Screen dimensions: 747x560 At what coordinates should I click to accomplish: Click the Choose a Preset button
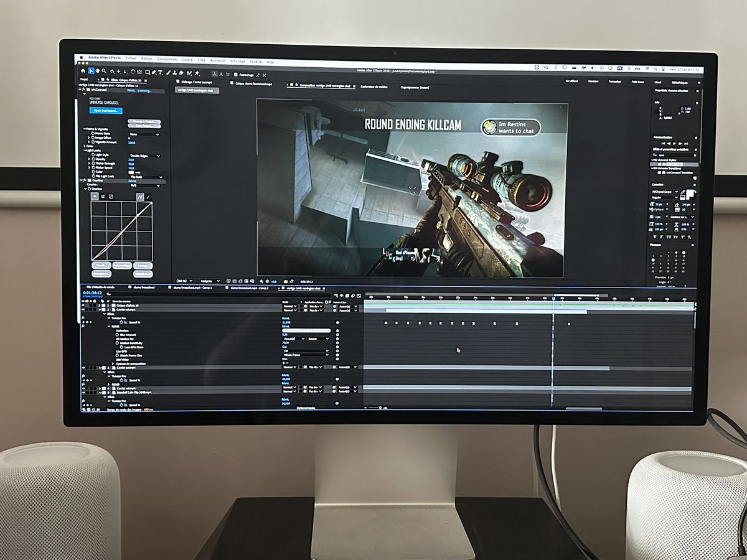[144, 121]
